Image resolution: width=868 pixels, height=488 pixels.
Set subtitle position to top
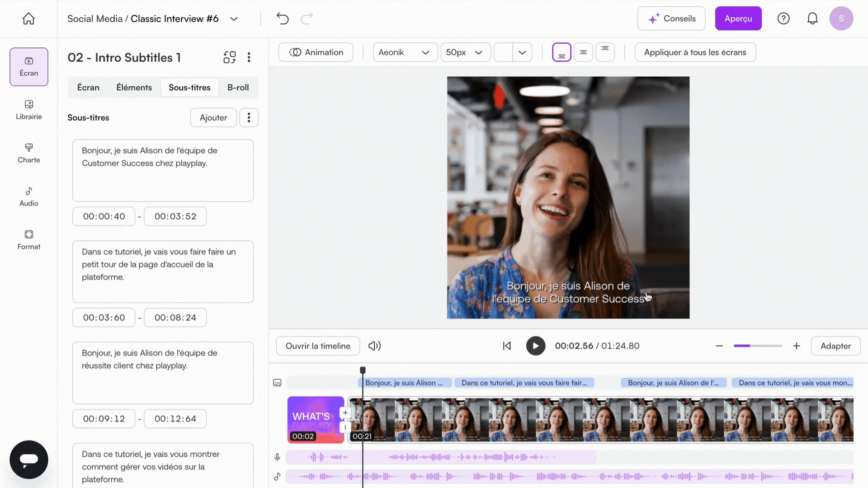click(605, 52)
